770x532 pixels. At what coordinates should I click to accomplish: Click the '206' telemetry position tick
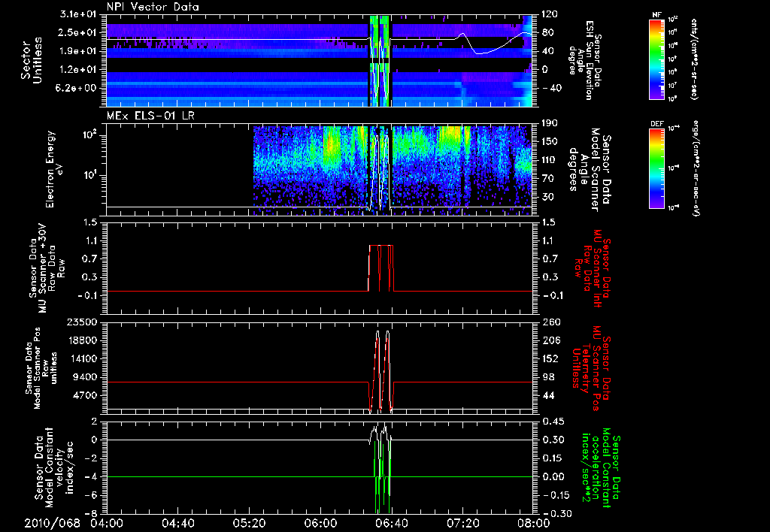click(550, 340)
